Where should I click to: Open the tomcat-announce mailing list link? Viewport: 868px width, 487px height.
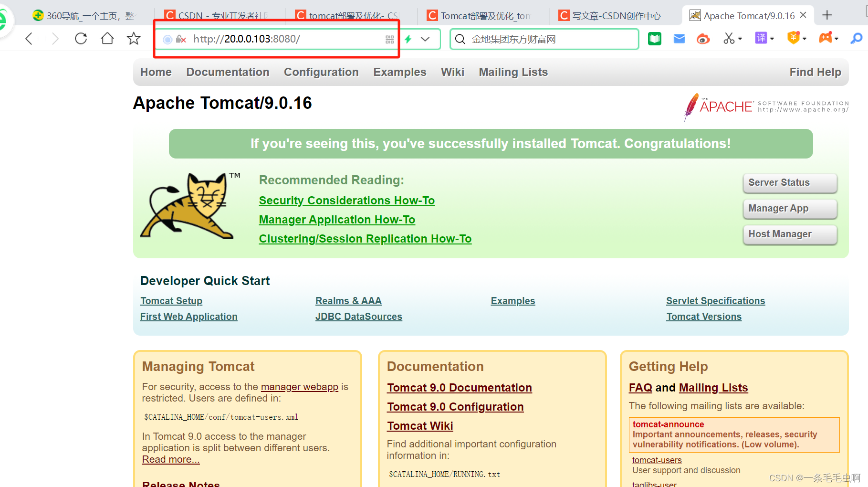[x=668, y=424]
